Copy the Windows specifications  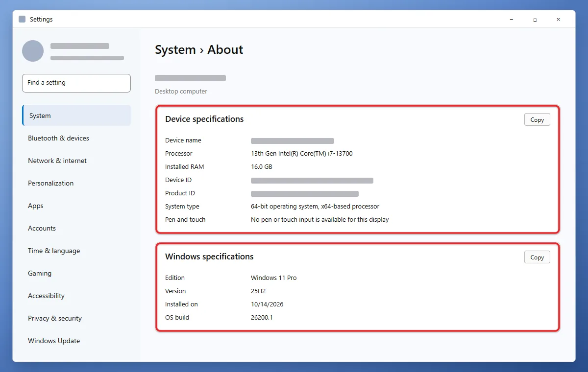[537, 257]
